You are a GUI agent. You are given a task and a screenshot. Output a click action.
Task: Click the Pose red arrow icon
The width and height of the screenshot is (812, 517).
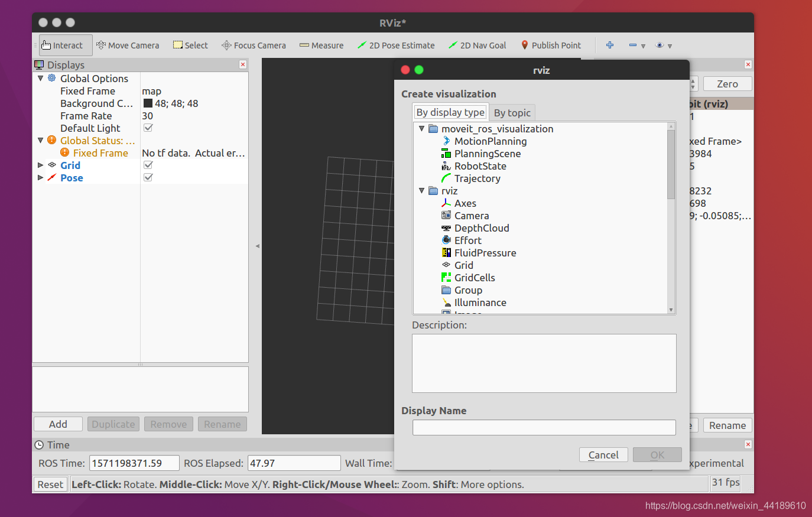(x=52, y=177)
